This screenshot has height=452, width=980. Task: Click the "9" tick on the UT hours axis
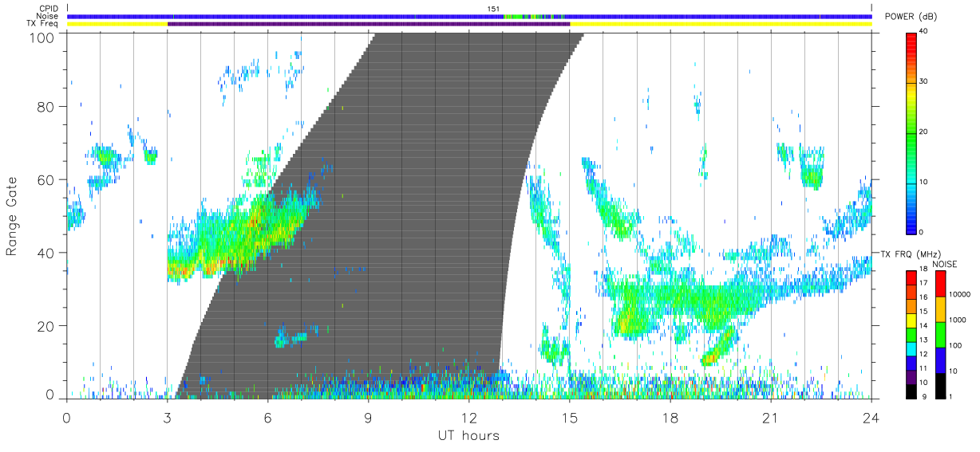369,418
